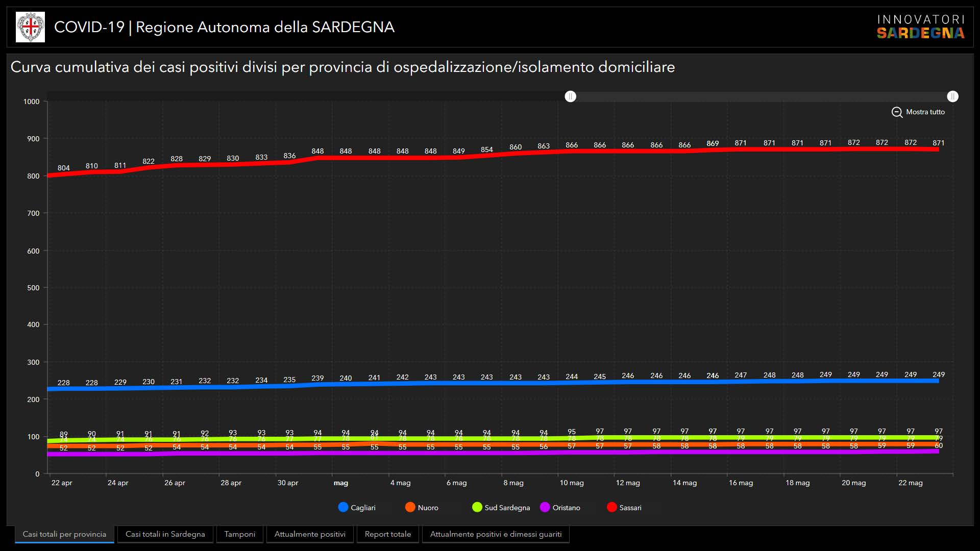Click the Cagliari blue legend circle
Screen dimensions: 980x551
[x=343, y=507]
